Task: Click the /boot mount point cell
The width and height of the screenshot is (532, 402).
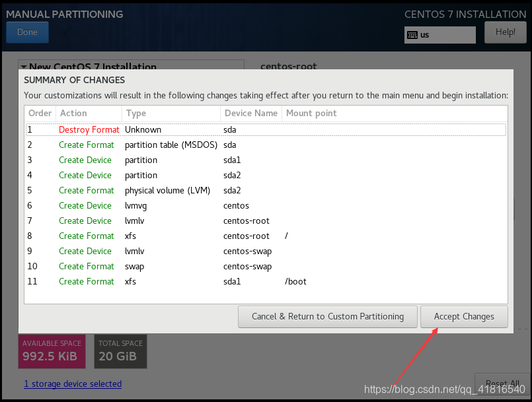Action: [295, 282]
